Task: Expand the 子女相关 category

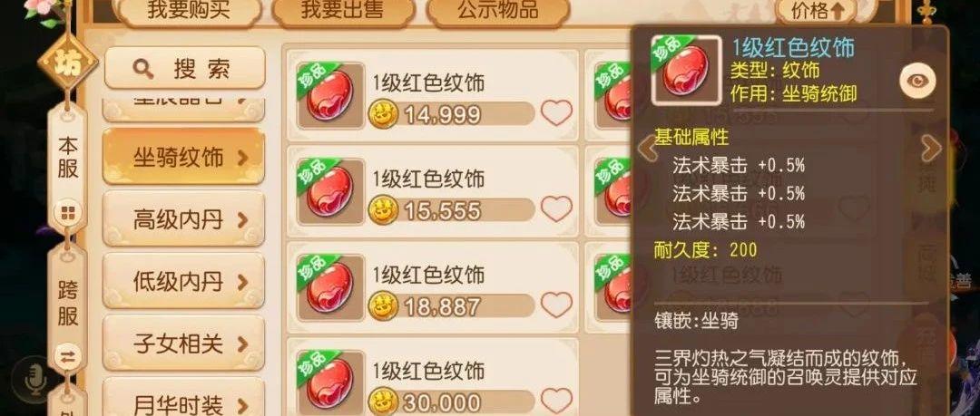Action: click(x=183, y=343)
